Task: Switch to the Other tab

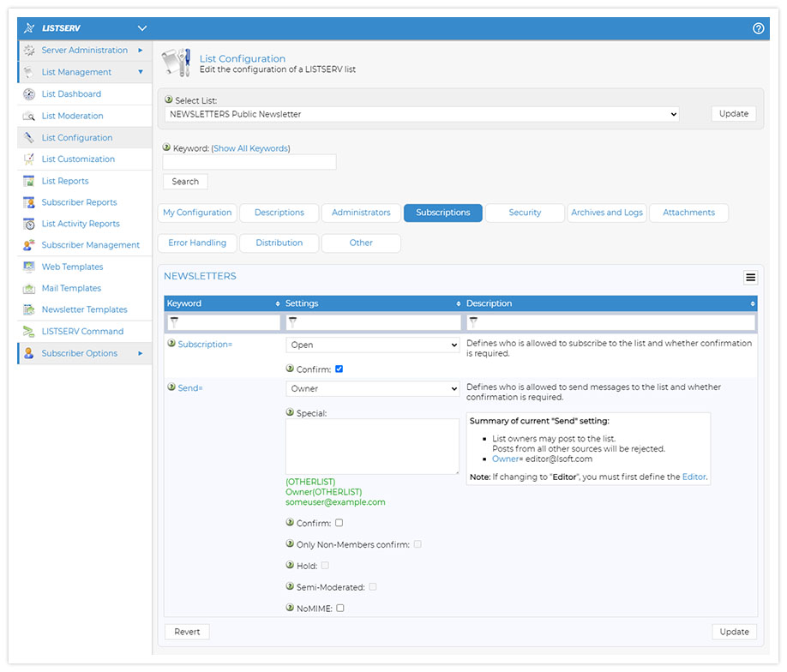Action: pos(361,243)
